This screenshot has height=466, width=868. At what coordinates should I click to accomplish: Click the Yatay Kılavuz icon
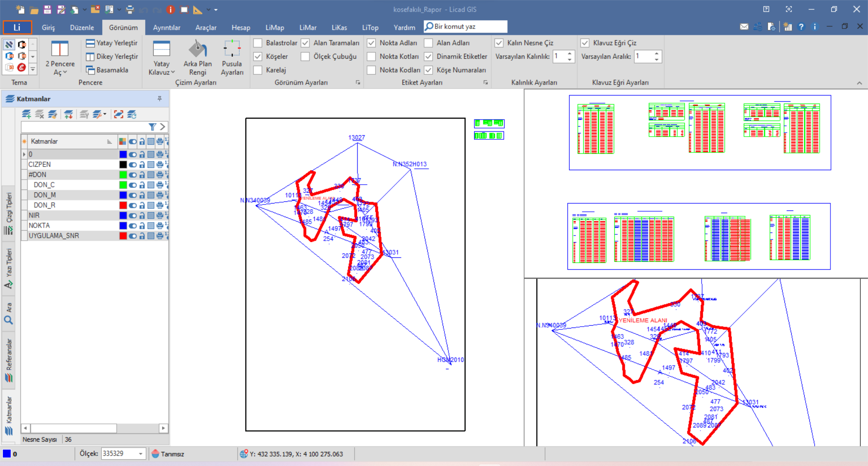pyautogui.click(x=161, y=48)
